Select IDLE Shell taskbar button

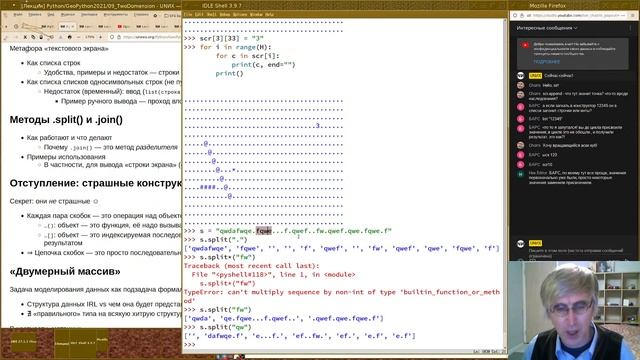tap(82, 343)
